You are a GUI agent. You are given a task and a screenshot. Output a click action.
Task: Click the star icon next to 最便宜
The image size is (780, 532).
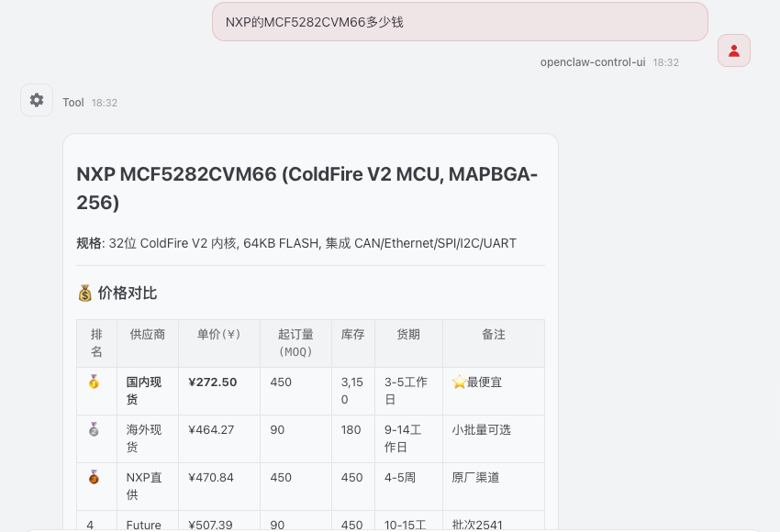(459, 382)
